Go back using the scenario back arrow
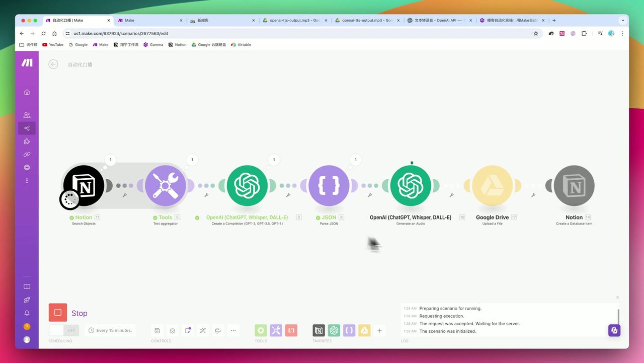 click(x=53, y=64)
